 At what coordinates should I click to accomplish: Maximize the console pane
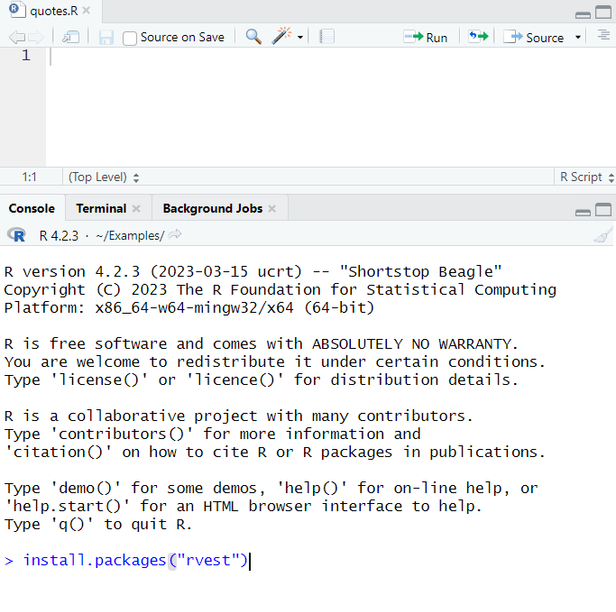click(x=603, y=209)
